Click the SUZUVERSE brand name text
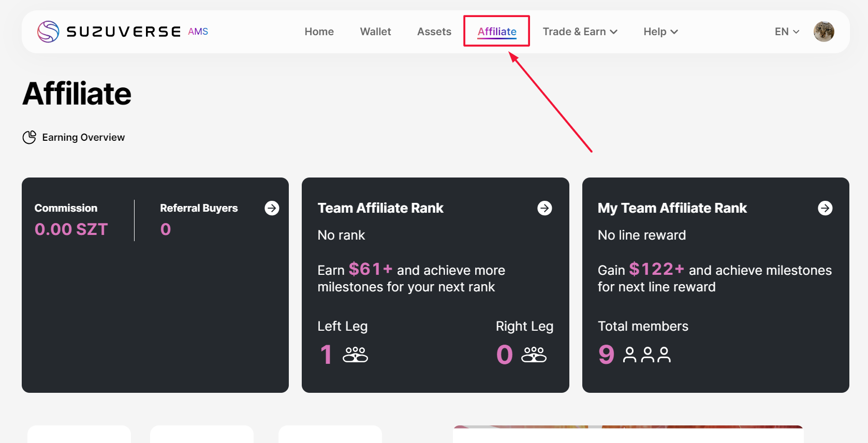This screenshot has height=443, width=868. tap(124, 32)
